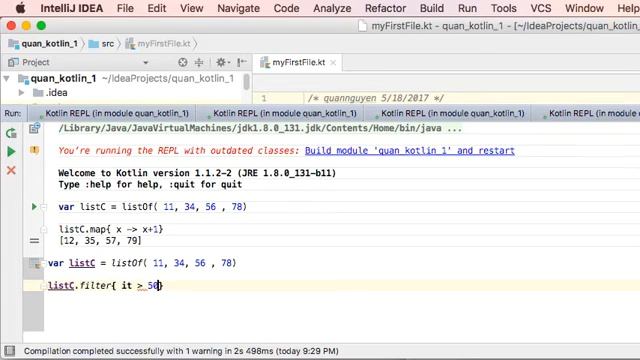Viewport: 640px width, 360px height.
Task: Click fold marker beside listC.map line
Action: pos(43,229)
